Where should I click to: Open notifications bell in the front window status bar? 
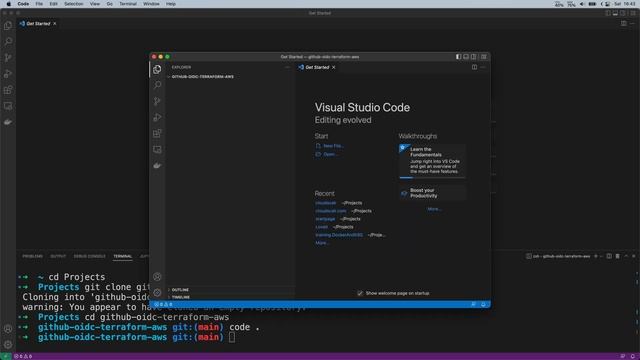point(483,304)
